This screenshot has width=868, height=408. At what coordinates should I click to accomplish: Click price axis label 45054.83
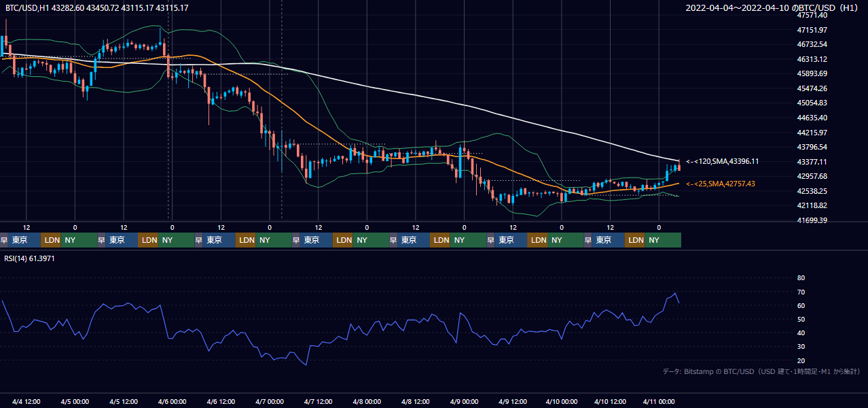[x=812, y=103]
